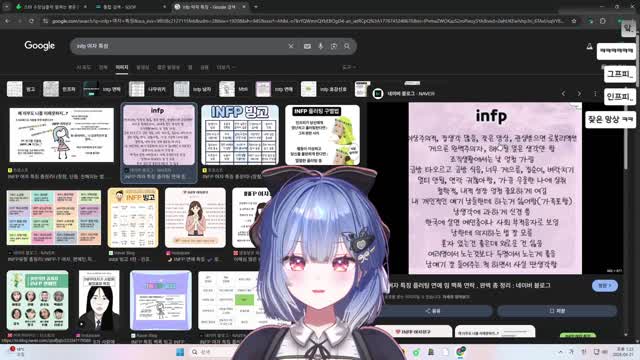Select the infp 호감신호 filter chip
Screen dimensions: 640x360
[x=325, y=89]
